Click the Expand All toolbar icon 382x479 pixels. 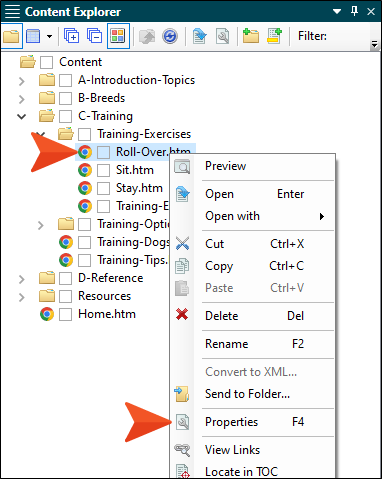point(71,36)
